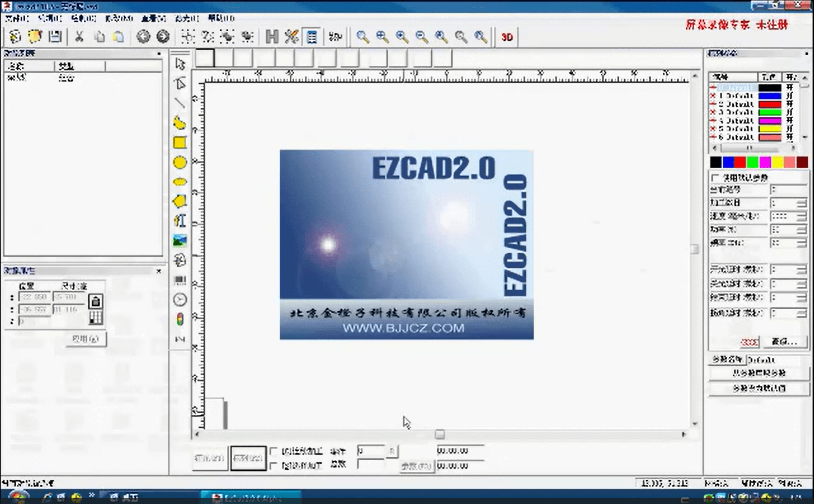This screenshot has width=814, height=504.
Task: Click the Redo right-arrow icon
Action: [x=163, y=37]
